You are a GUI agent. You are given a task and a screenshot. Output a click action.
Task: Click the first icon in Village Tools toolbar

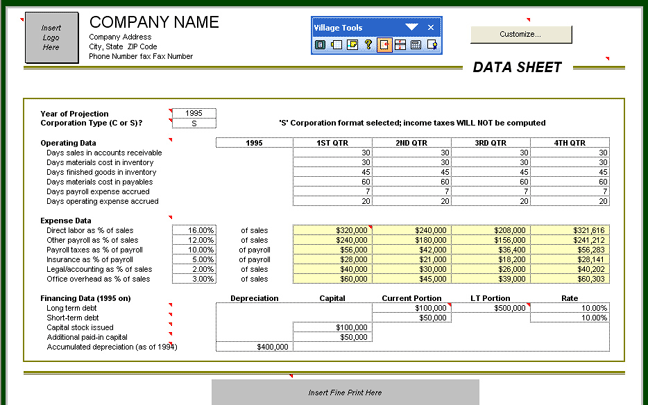click(x=321, y=44)
